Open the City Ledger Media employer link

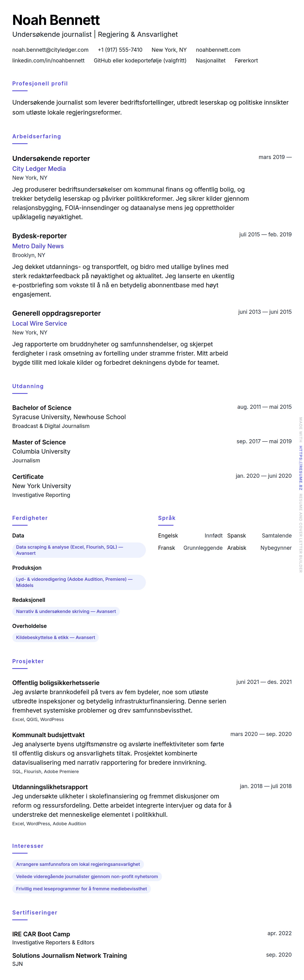point(39,169)
